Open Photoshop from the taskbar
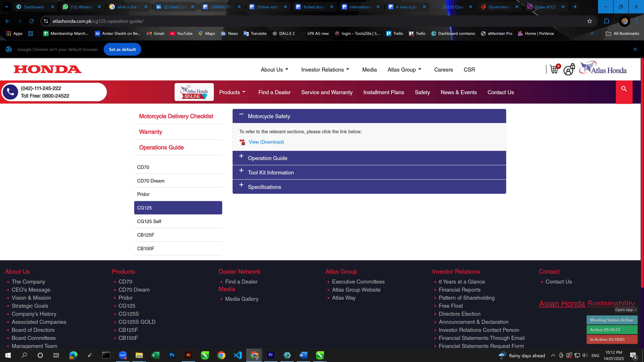Screen dimensions: 644x362 coord(172,355)
